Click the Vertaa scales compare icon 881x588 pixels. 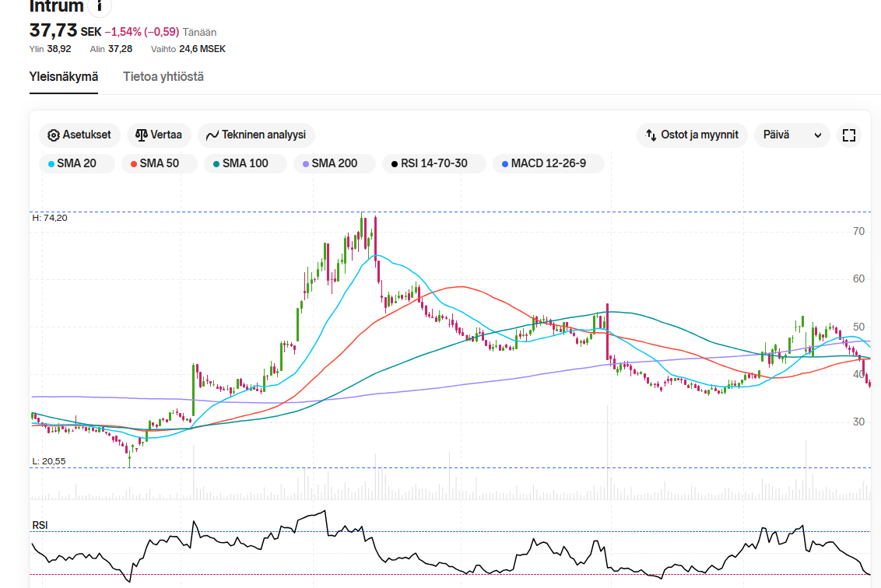pyautogui.click(x=141, y=135)
